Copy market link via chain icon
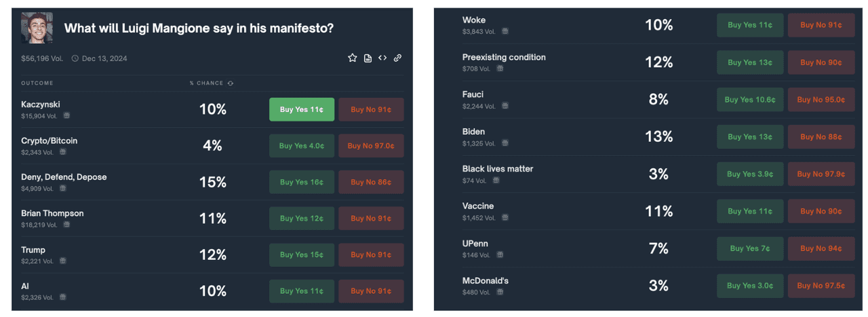The width and height of the screenshot is (868, 317). (x=397, y=58)
